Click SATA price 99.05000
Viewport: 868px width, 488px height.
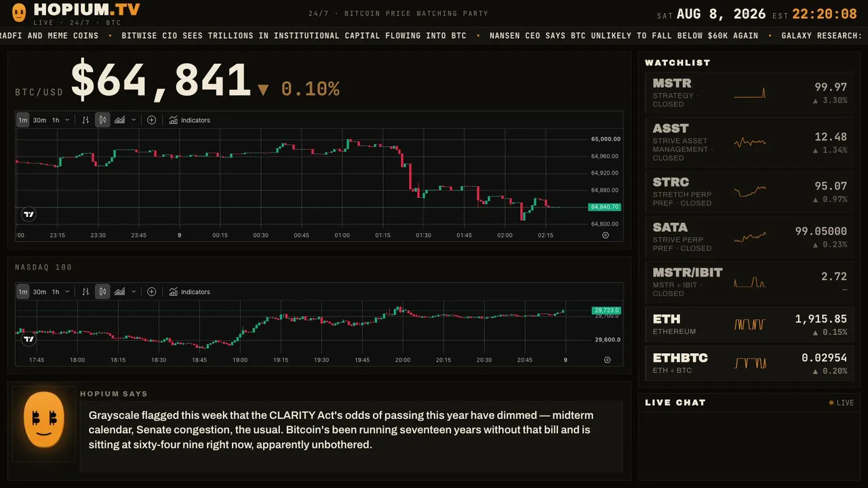[x=821, y=231]
